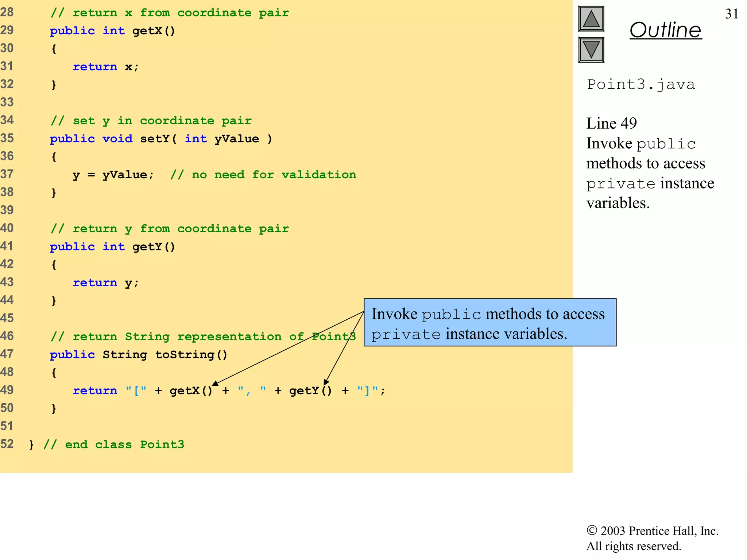Click the 'no need for validation' comment
The width and height of the screenshot is (747, 560).
point(263,175)
